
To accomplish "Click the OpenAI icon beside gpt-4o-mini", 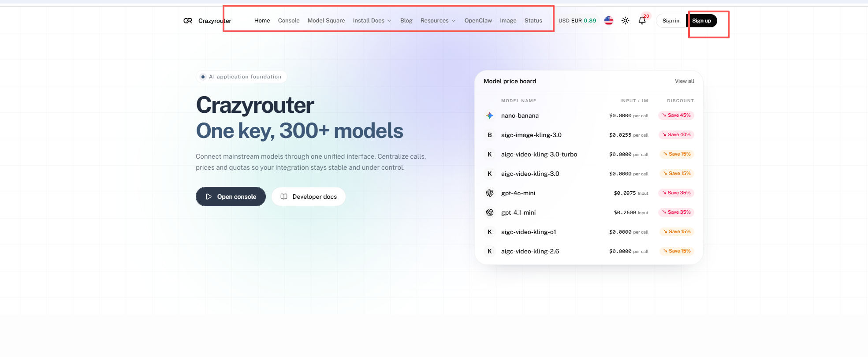I will pyautogui.click(x=489, y=193).
